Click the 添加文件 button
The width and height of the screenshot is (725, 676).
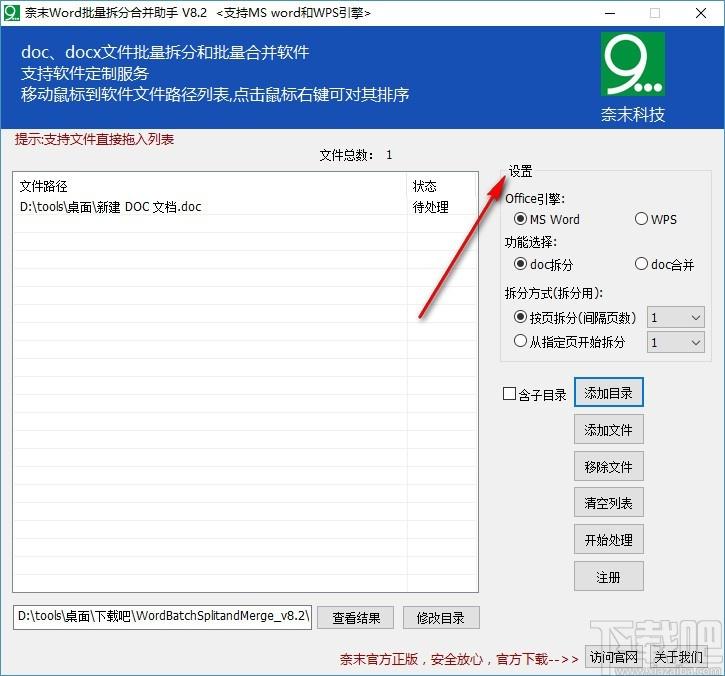pos(608,430)
